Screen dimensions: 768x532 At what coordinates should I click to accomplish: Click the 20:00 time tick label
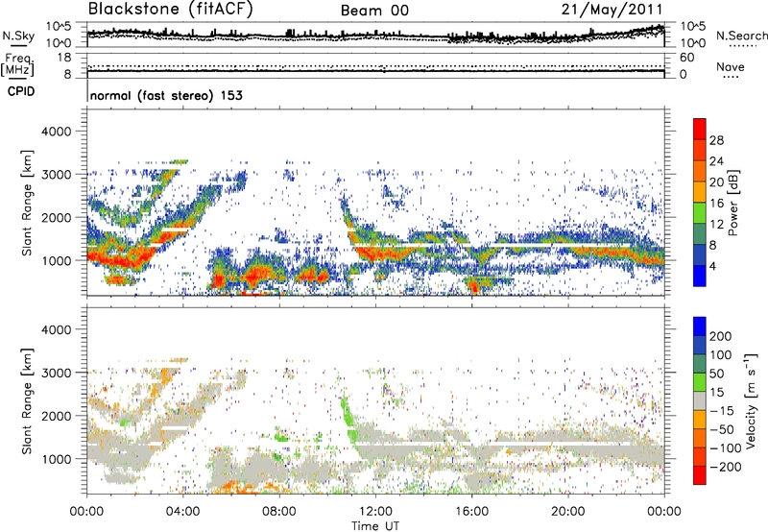point(567,512)
